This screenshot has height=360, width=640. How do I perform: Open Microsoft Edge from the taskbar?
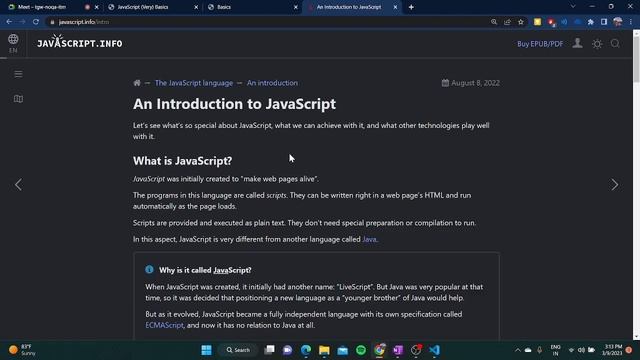point(306,350)
